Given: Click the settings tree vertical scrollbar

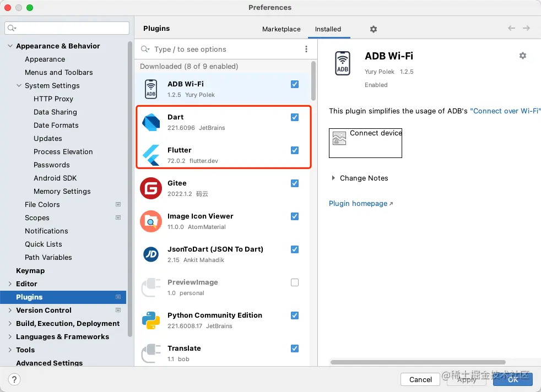Looking at the screenshot, I should tap(129, 189).
